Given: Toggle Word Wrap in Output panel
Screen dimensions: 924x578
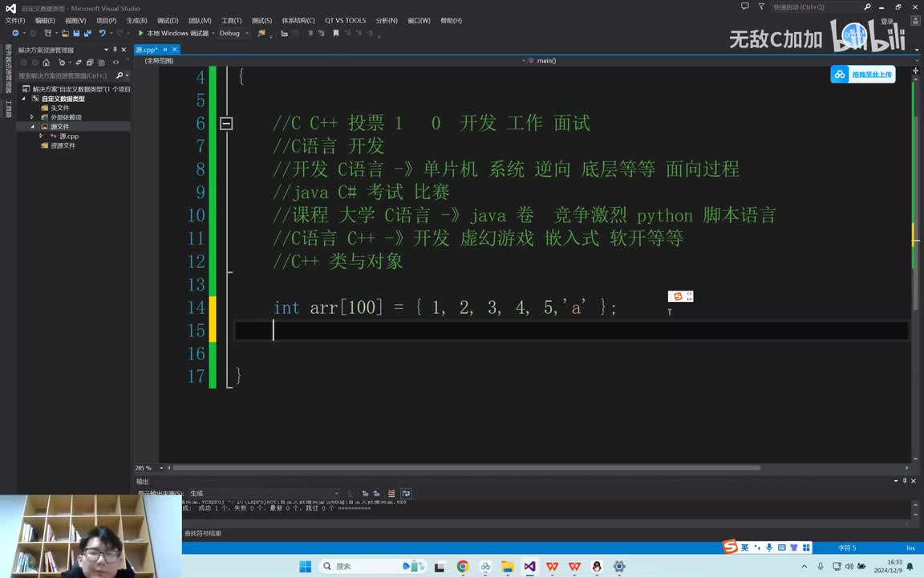Looking at the screenshot, I should [x=406, y=494].
